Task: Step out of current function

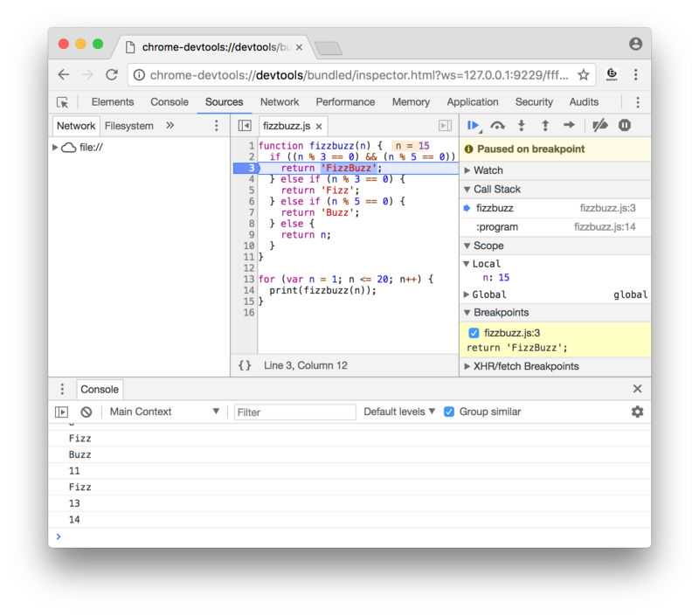Action: pos(545,126)
